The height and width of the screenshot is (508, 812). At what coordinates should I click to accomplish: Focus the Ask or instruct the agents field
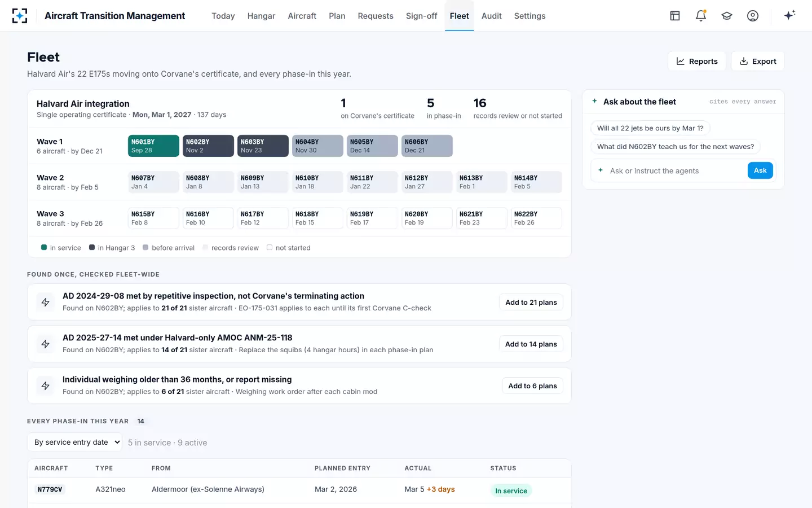[676, 170]
